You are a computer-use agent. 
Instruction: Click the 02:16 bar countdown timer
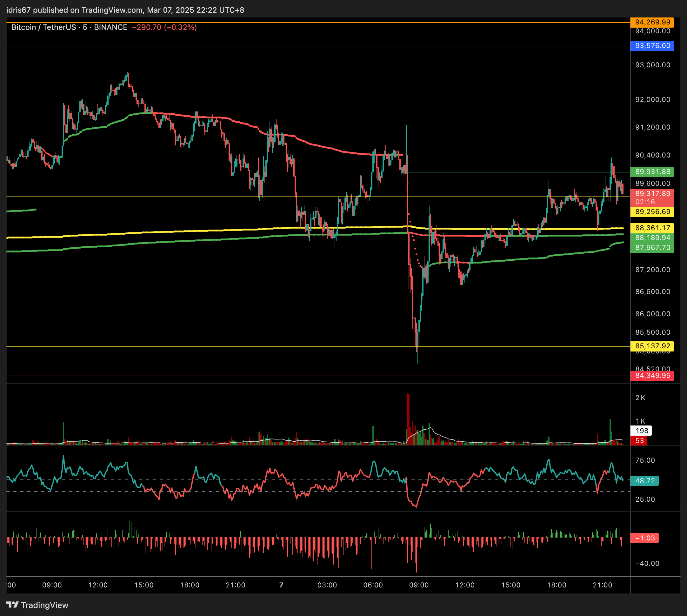tap(645, 202)
